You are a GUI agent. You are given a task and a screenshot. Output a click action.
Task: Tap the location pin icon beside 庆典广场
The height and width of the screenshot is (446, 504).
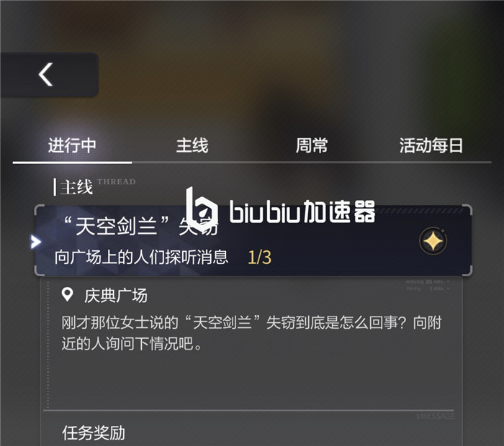point(67,294)
